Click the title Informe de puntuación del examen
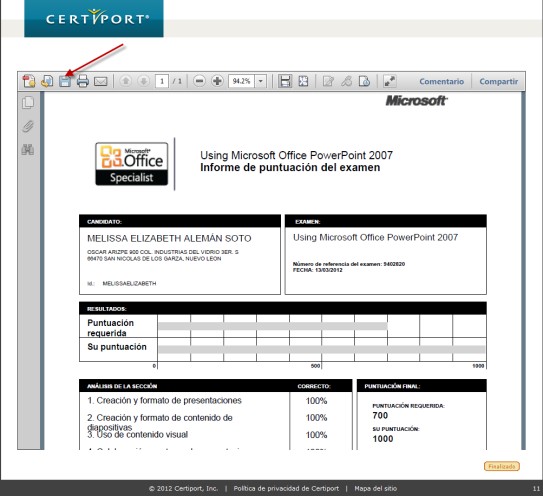This screenshot has height=496, width=543. (x=290, y=167)
